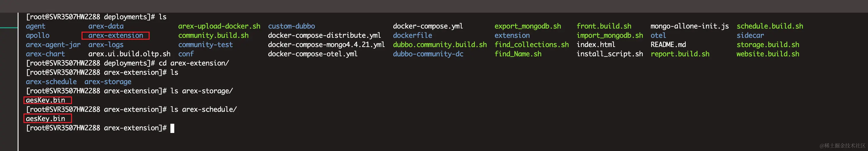The image size is (868, 151).
Task: Click the export_mongodb.sh script name
Action: coord(527,26)
